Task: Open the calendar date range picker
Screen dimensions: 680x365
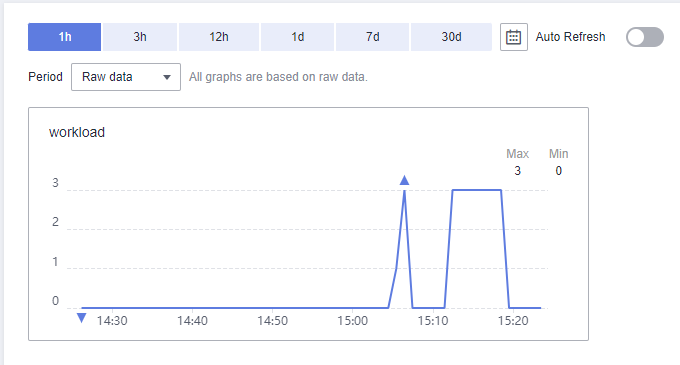Action: 513,37
